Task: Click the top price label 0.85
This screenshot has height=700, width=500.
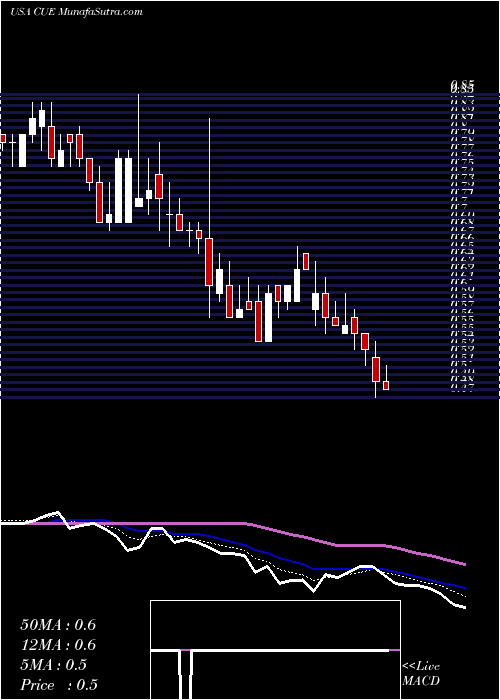Action: [462, 85]
